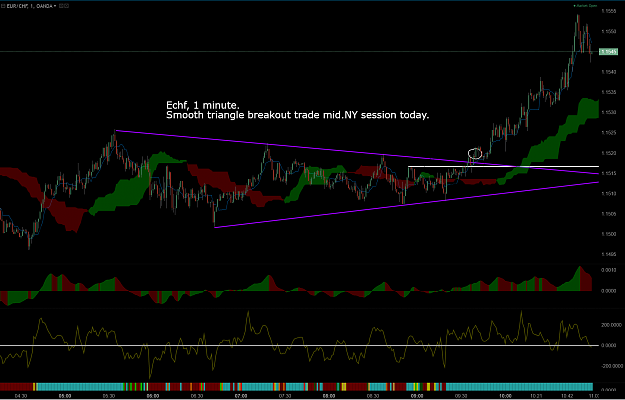Click the long cyan segment of bottom color bar
This screenshot has width=625, height=400.
pos(519,386)
